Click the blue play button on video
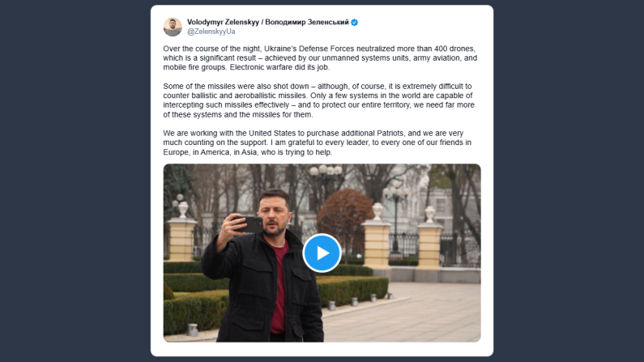The width and height of the screenshot is (644, 362). click(x=322, y=253)
